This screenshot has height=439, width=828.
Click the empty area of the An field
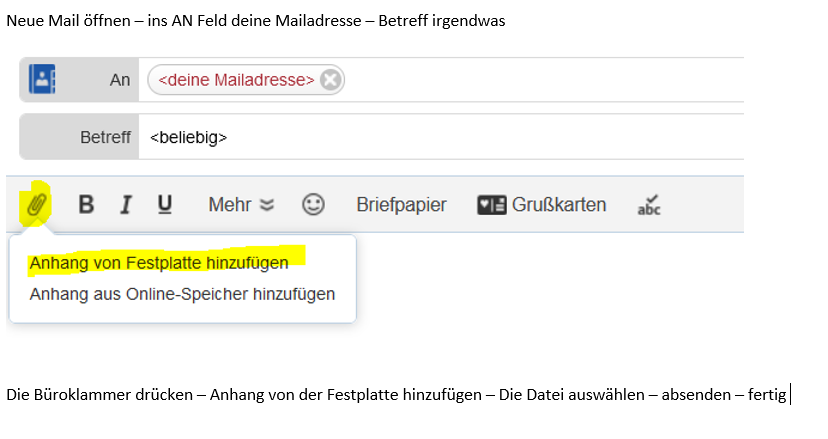pos(544,80)
